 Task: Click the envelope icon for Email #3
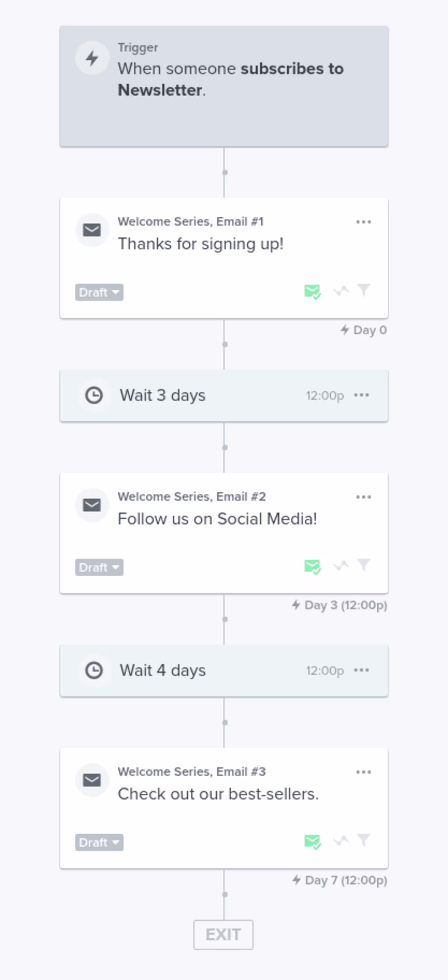92,780
